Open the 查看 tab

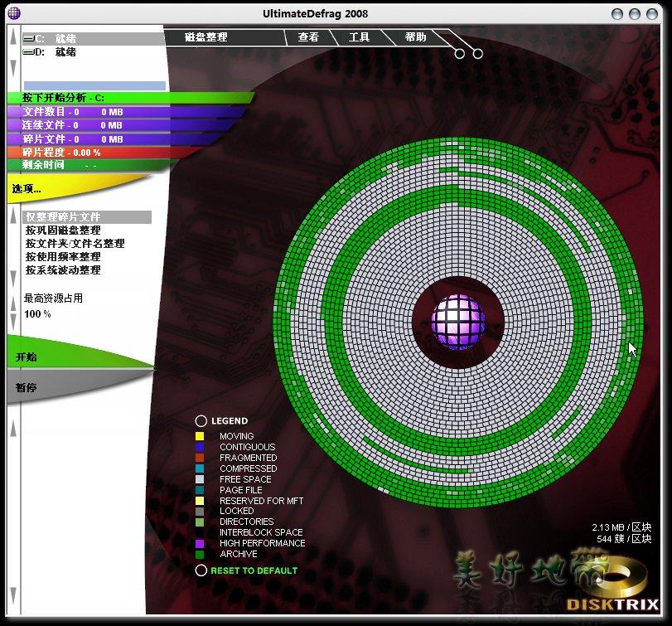pos(308,37)
